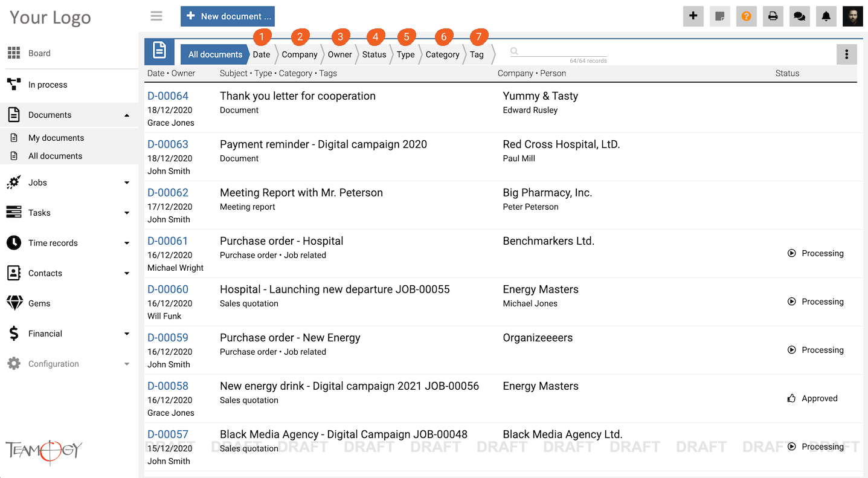
Task: Open document D-00059 link
Action: [x=168, y=338]
